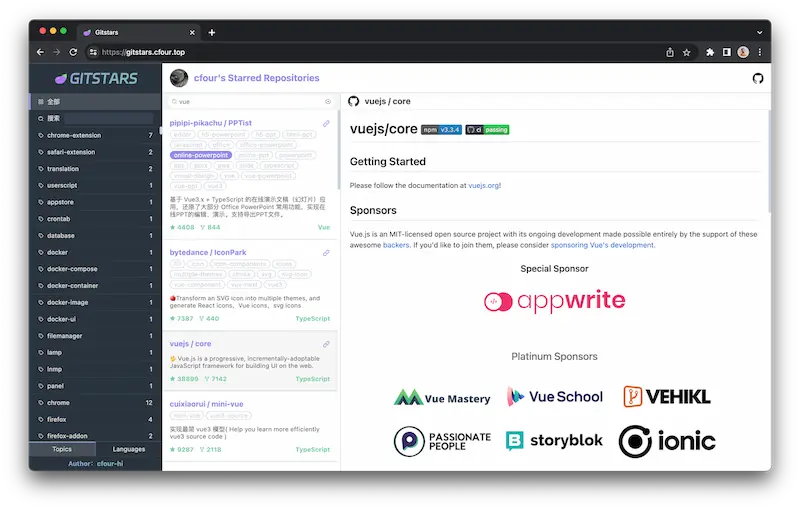
Task: Open the GitHub icon at top right
Action: tap(758, 79)
